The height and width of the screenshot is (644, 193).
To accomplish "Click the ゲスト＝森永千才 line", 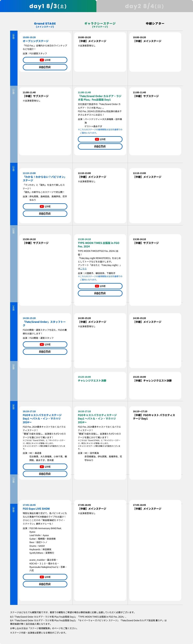I will 93,126.
